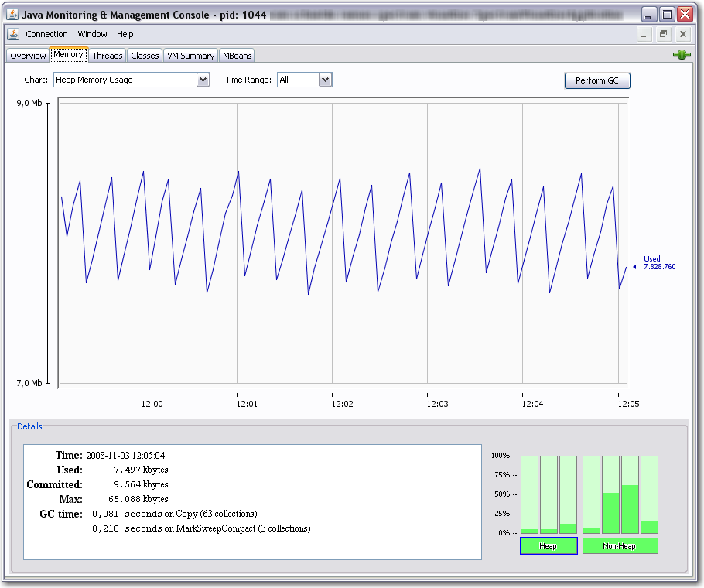Image resolution: width=704 pixels, height=588 pixels.
Task: Click the Java cup icon in title bar
Action: click(x=12, y=14)
